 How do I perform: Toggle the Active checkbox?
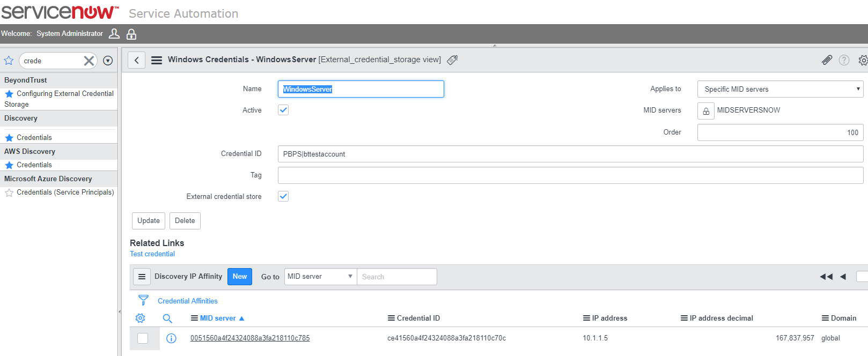point(283,110)
